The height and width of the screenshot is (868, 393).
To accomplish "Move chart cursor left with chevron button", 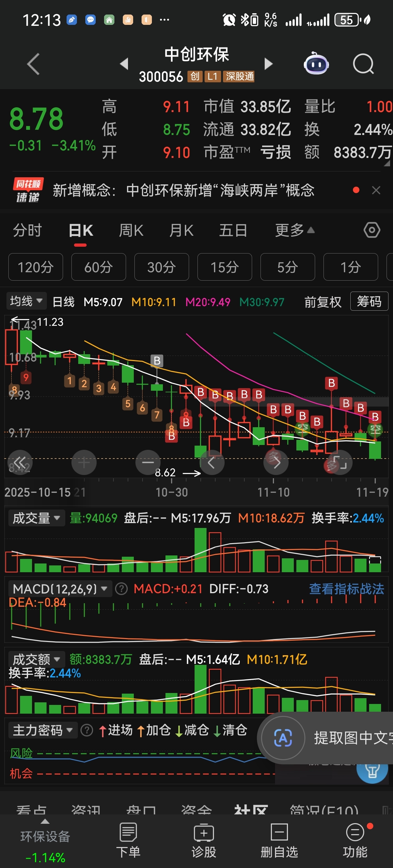I will click(x=212, y=462).
